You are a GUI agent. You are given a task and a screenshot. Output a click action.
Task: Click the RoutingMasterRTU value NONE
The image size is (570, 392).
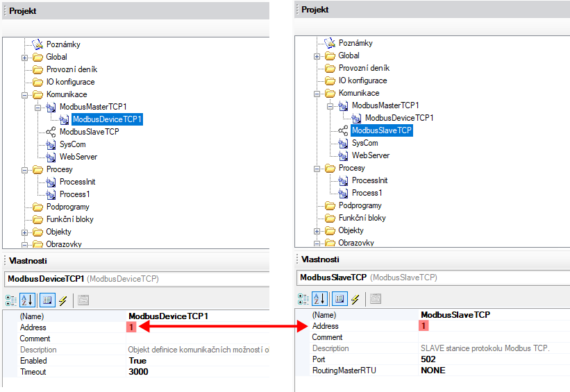pos(433,370)
